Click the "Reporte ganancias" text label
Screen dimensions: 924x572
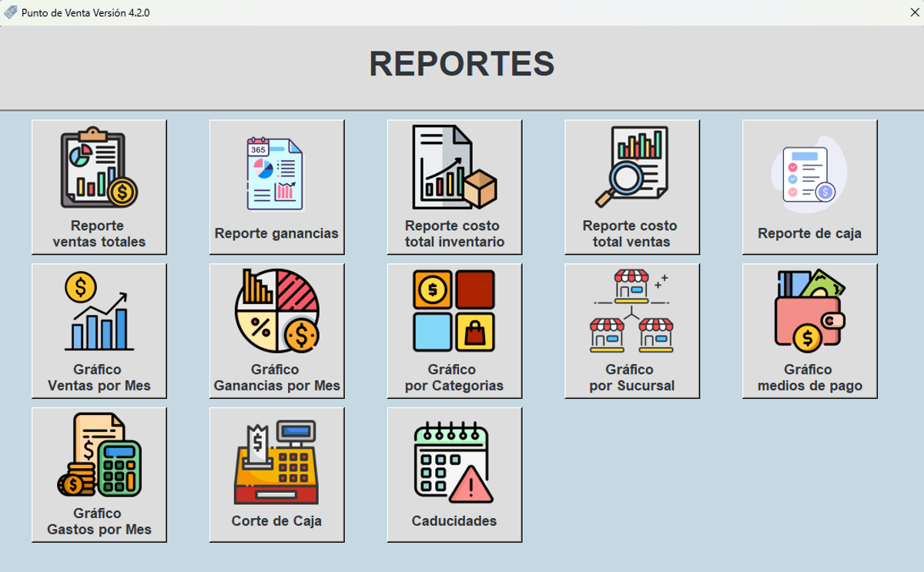pyautogui.click(x=276, y=233)
